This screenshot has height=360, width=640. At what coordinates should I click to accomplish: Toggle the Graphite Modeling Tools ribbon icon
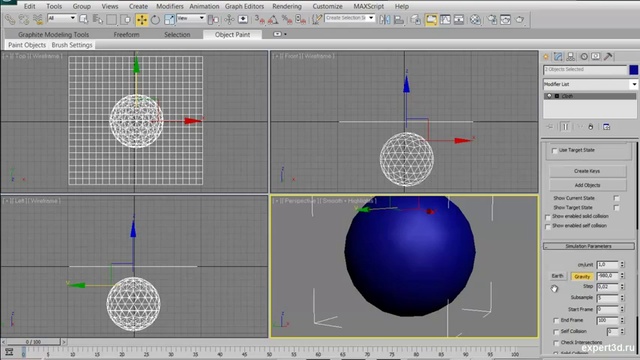click(431, 19)
